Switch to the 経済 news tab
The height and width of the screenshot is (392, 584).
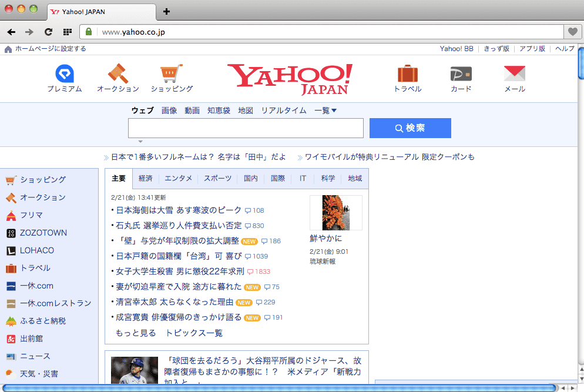(146, 179)
